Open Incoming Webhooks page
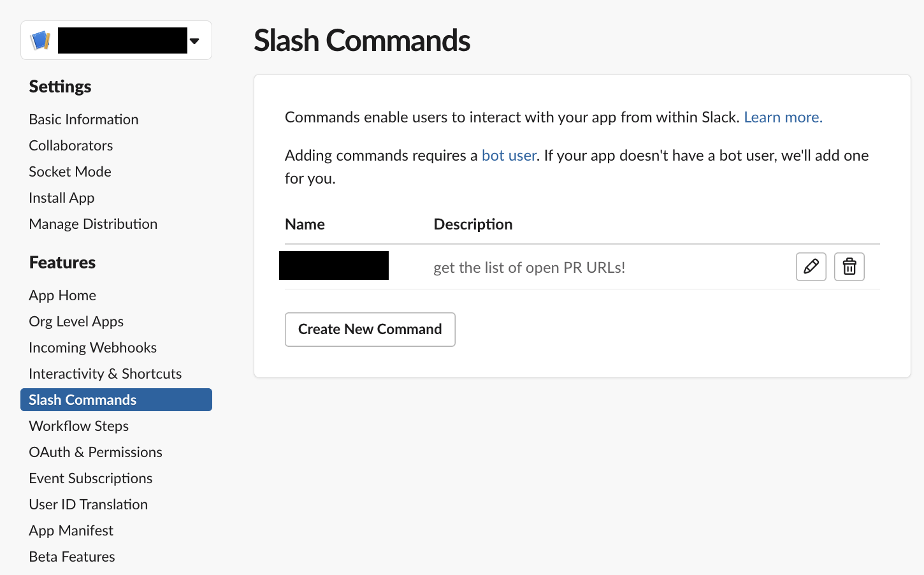 click(92, 347)
